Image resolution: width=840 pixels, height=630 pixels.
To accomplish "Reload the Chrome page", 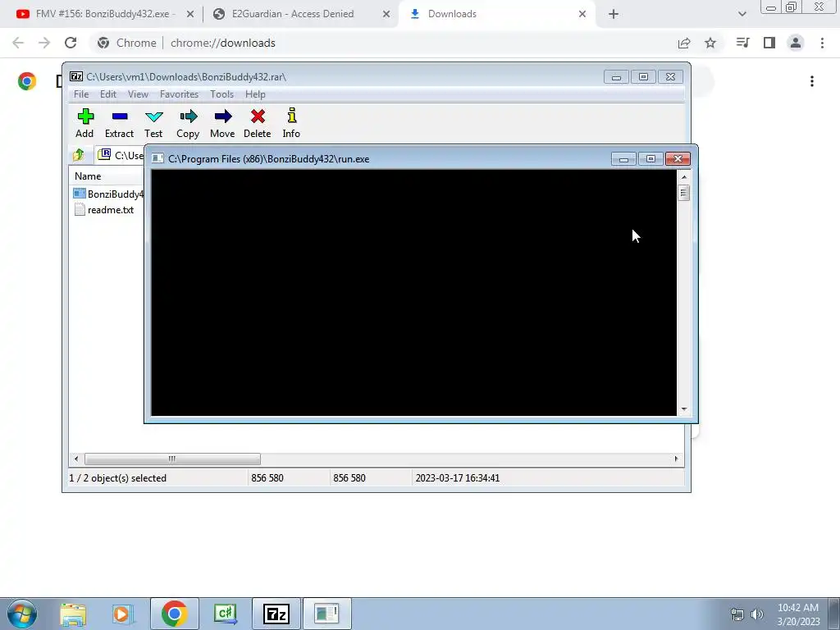I will tap(71, 43).
